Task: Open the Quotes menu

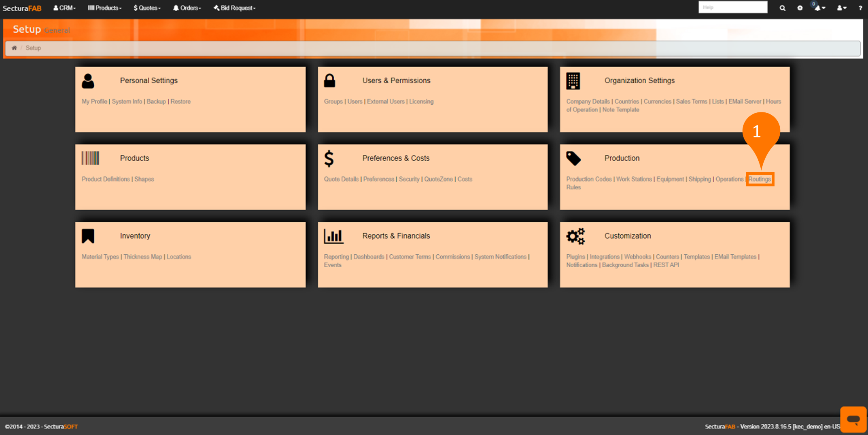Action: coord(147,8)
